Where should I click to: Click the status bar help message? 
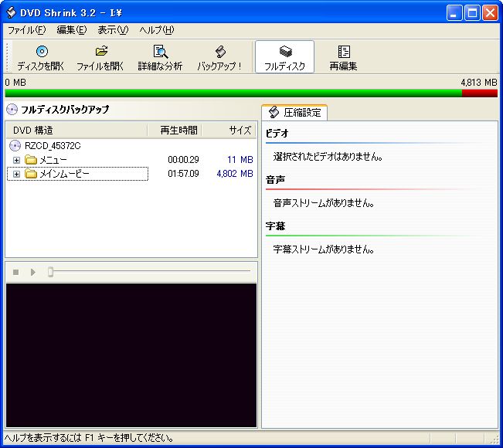click(89, 438)
